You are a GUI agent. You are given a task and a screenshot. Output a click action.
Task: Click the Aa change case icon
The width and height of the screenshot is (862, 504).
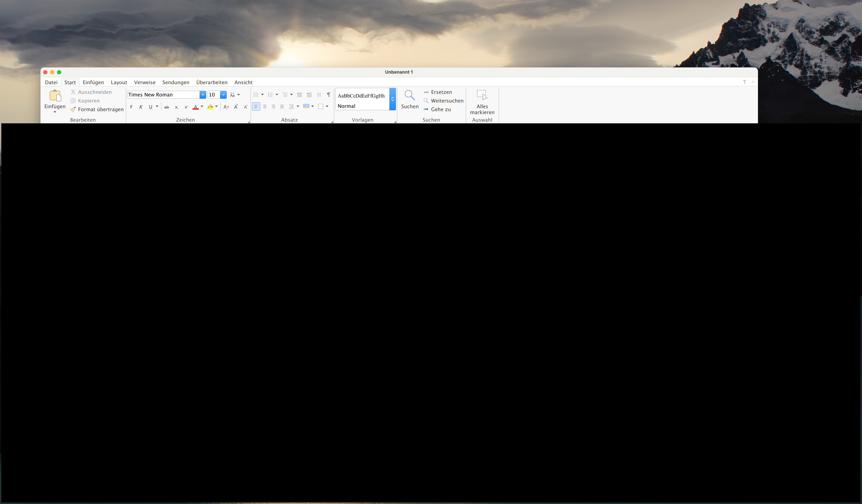232,95
